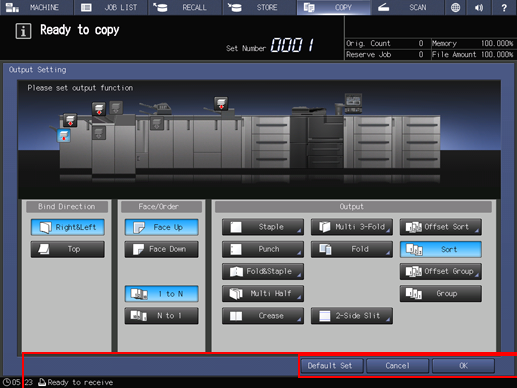Confirm settings with the OK button
517x388 pixels.
[x=463, y=366]
